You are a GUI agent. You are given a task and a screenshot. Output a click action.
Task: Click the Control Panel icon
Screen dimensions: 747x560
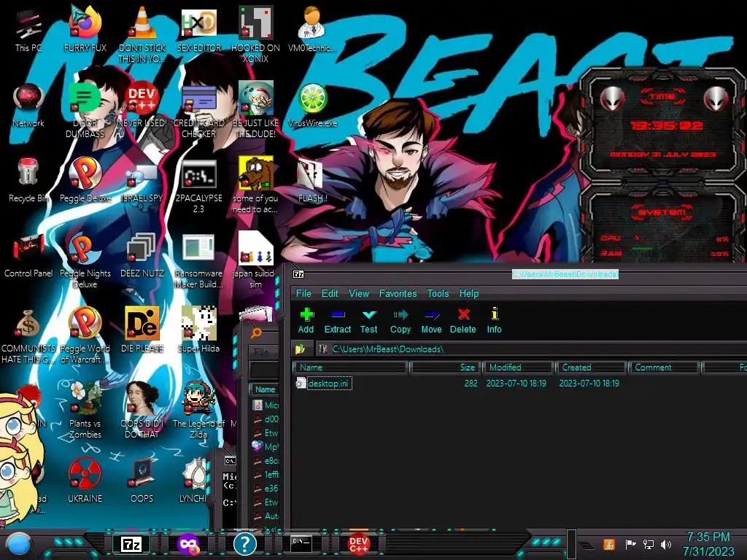(28, 256)
